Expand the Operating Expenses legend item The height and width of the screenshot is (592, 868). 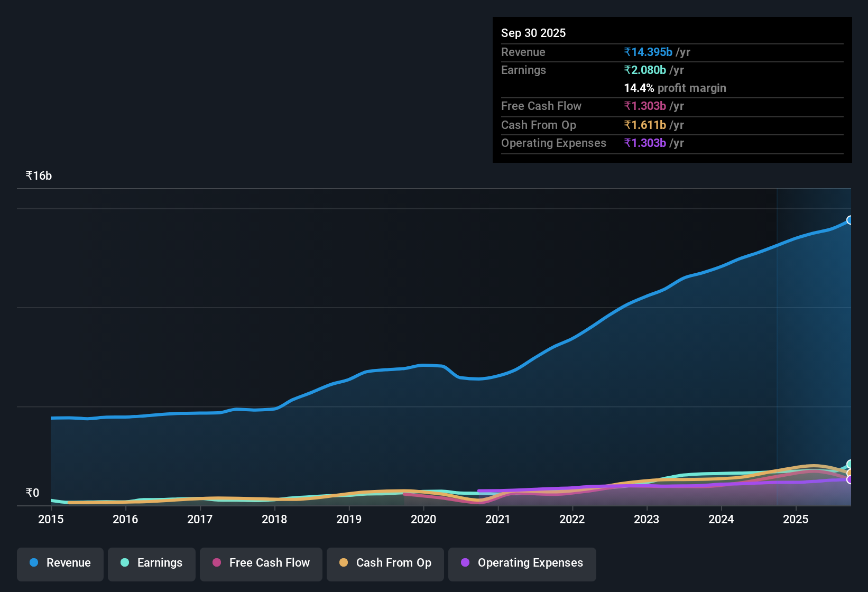[x=522, y=563]
